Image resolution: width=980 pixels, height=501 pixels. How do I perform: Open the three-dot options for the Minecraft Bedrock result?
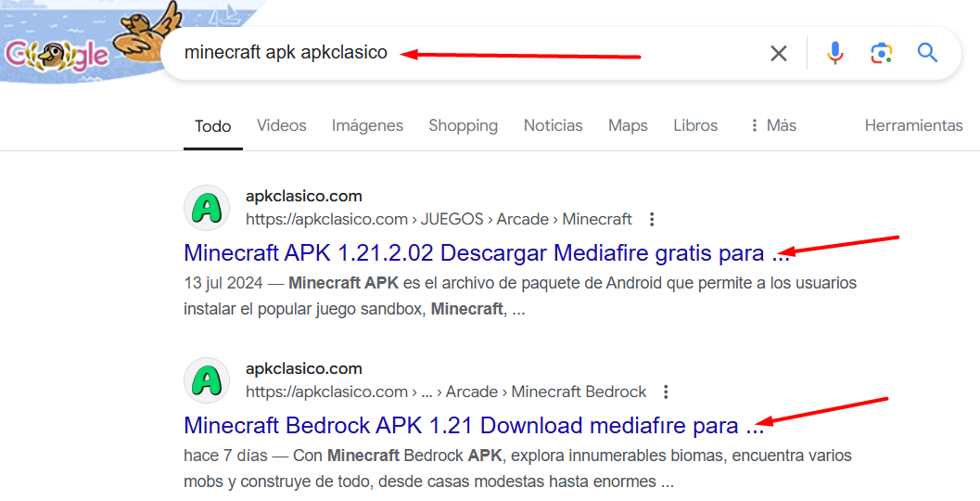tap(667, 392)
